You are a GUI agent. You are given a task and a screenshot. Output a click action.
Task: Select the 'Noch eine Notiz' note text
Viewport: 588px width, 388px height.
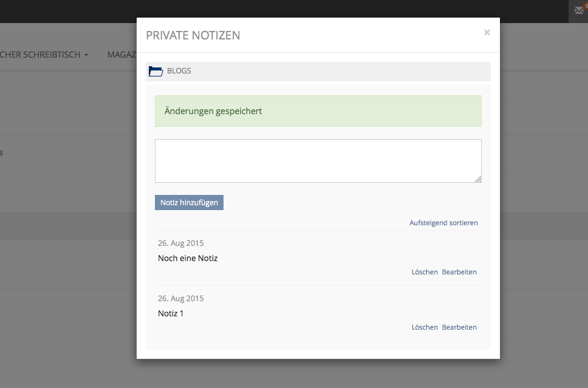click(188, 258)
